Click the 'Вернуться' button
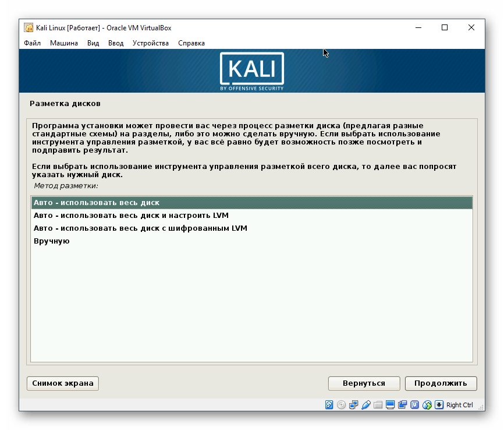The width and height of the screenshot is (504, 430). tap(364, 383)
